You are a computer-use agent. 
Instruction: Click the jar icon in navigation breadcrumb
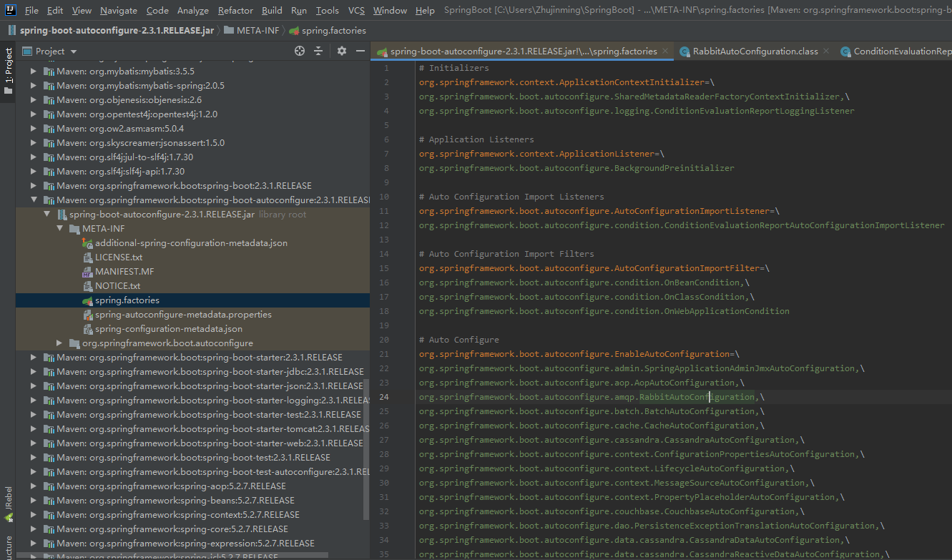(x=12, y=31)
